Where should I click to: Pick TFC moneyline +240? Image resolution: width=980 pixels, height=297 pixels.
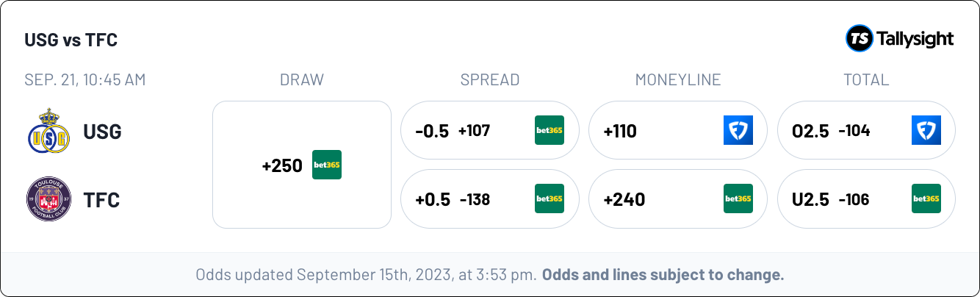pos(678,198)
